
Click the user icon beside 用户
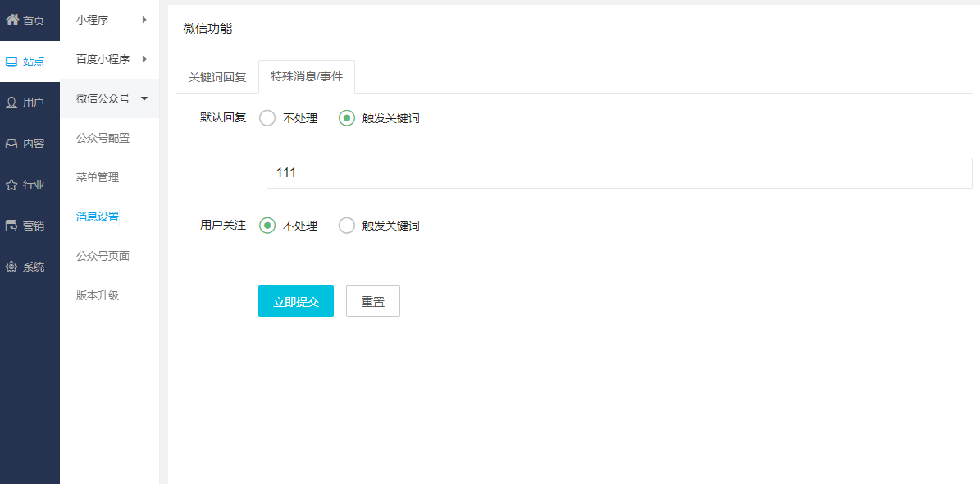pos(11,103)
